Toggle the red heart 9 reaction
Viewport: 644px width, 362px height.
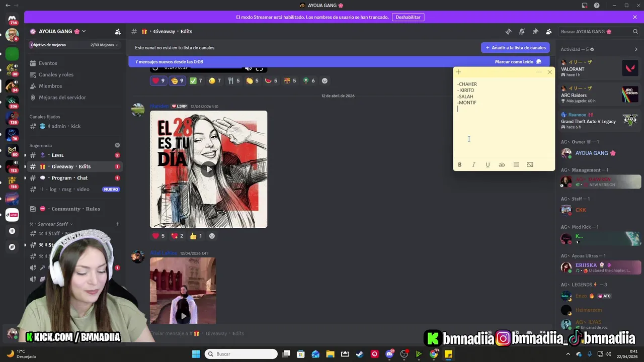[158, 80]
